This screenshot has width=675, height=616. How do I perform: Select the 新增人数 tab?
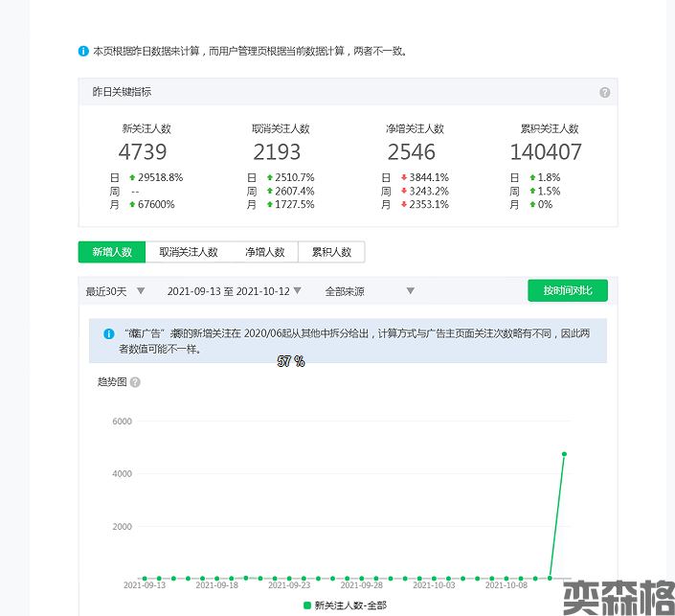(x=111, y=252)
